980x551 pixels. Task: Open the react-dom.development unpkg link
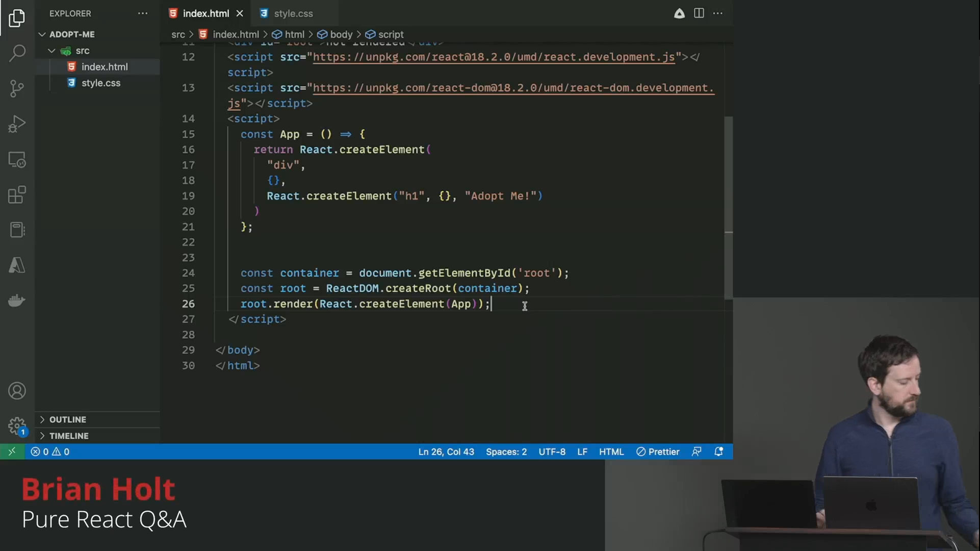(x=513, y=88)
